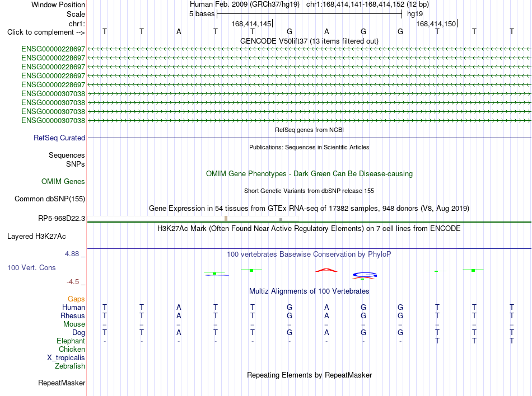Open the GTEx Gene Expression track title
532x396 pixels.
[x=309, y=208]
